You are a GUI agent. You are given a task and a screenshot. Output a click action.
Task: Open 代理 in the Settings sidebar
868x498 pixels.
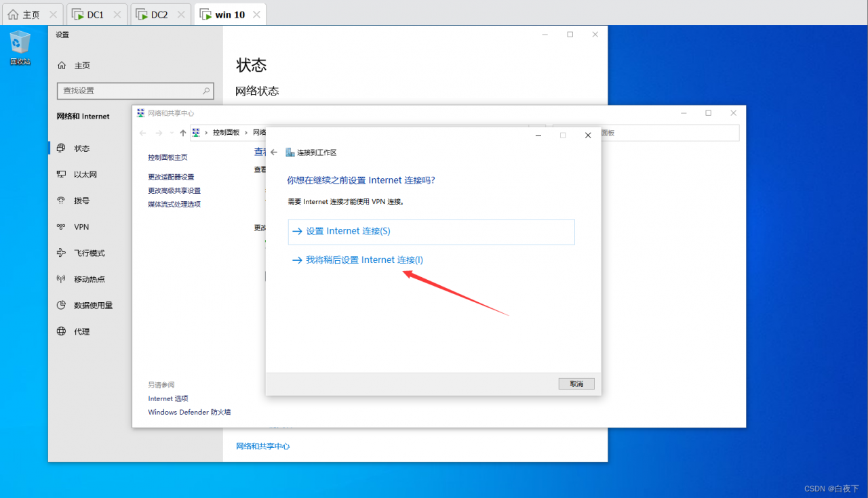pos(74,332)
